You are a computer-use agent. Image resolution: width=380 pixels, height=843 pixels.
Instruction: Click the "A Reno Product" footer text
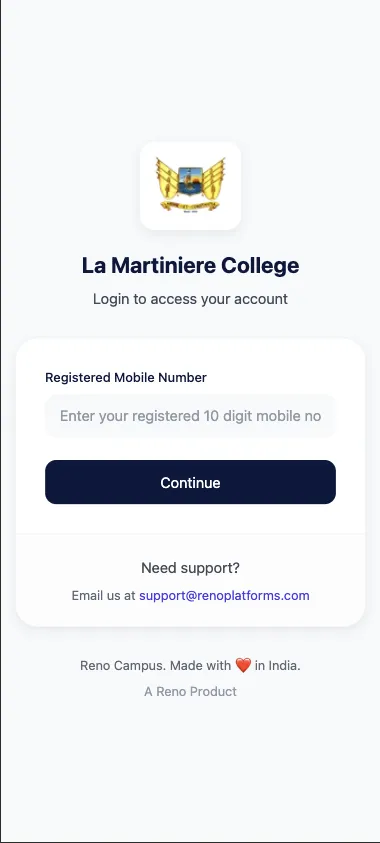(190, 691)
